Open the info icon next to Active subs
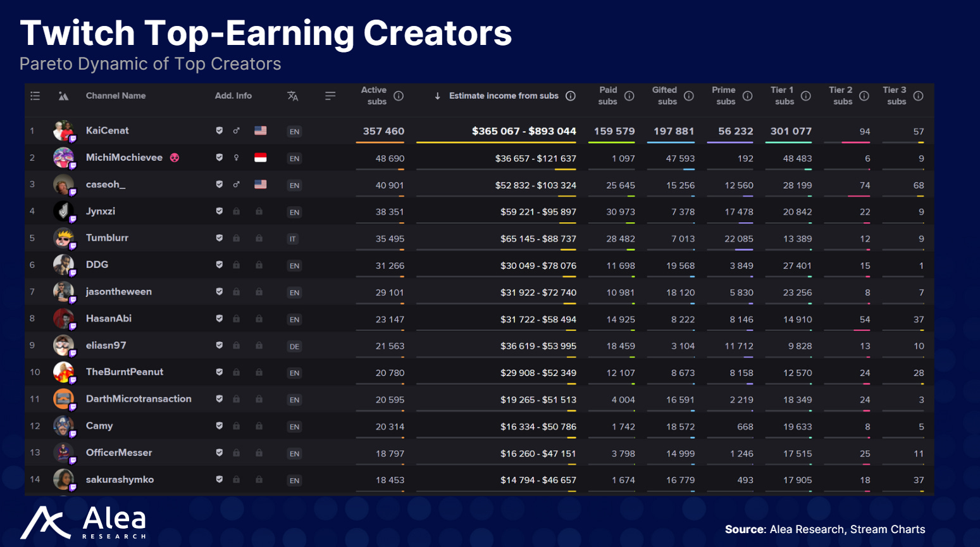The height and width of the screenshot is (547, 980). coord(399,97)
